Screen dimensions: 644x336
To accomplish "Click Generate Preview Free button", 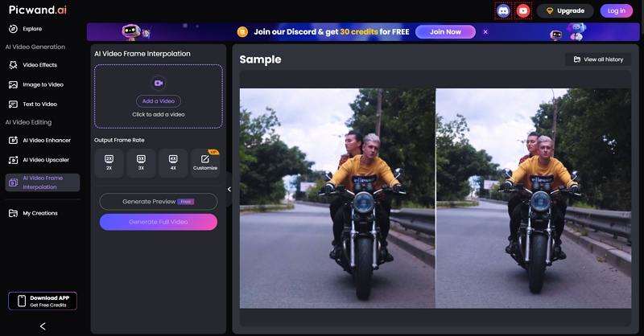I will (158, 202).
